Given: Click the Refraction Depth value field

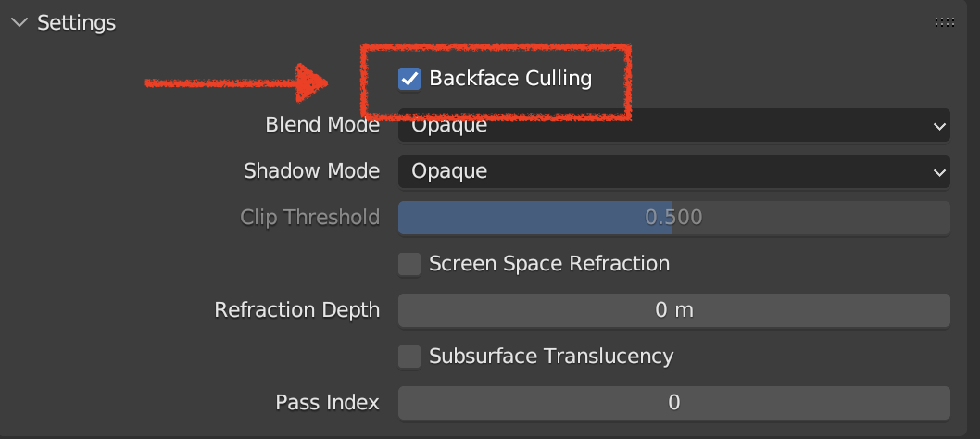Looking at the screenshot, I should coord(673,310).
